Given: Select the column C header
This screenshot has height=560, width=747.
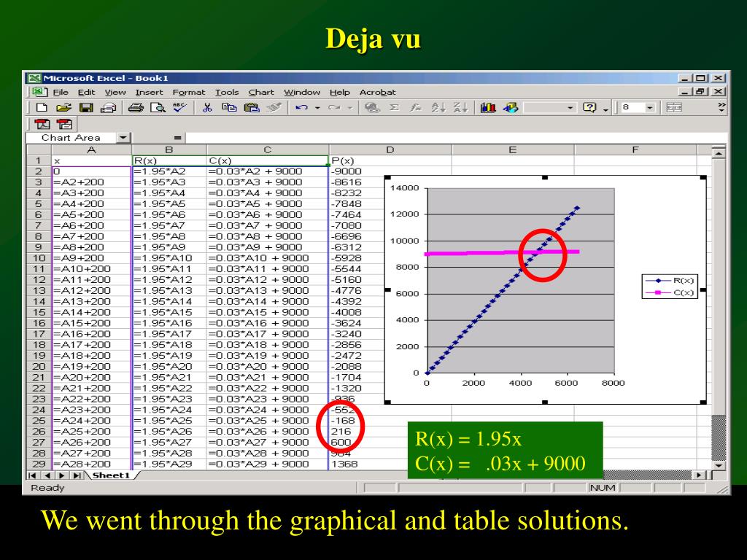Looking at the screenshot, I should tap(267, 149).
